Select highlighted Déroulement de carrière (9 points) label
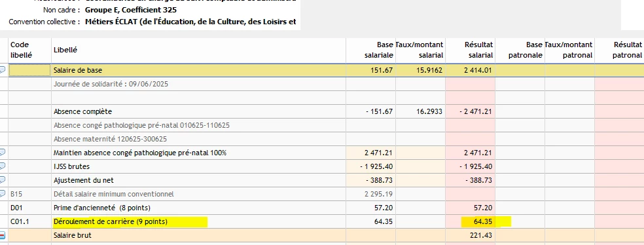 (111, 222)
